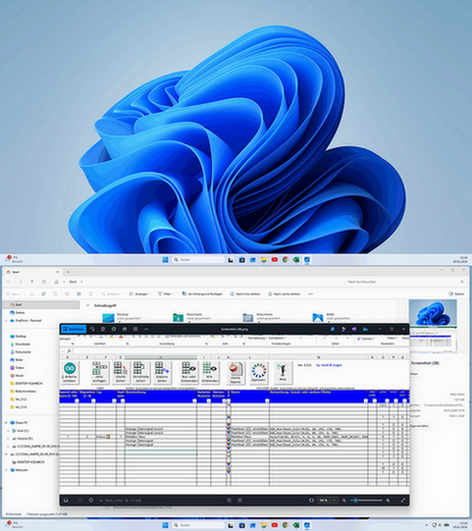Open the Sortieren dropdown in Explorer

[111, 294]
